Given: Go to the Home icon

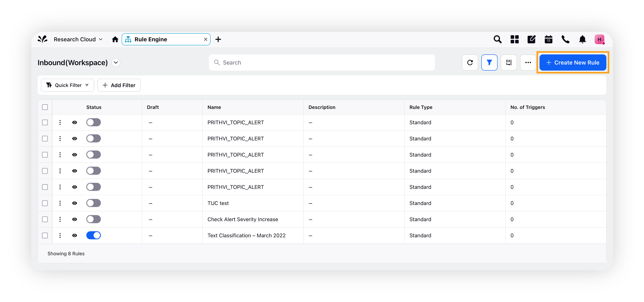Looking at the screenshot, I should pyautogui.click(x=115, y=39).
